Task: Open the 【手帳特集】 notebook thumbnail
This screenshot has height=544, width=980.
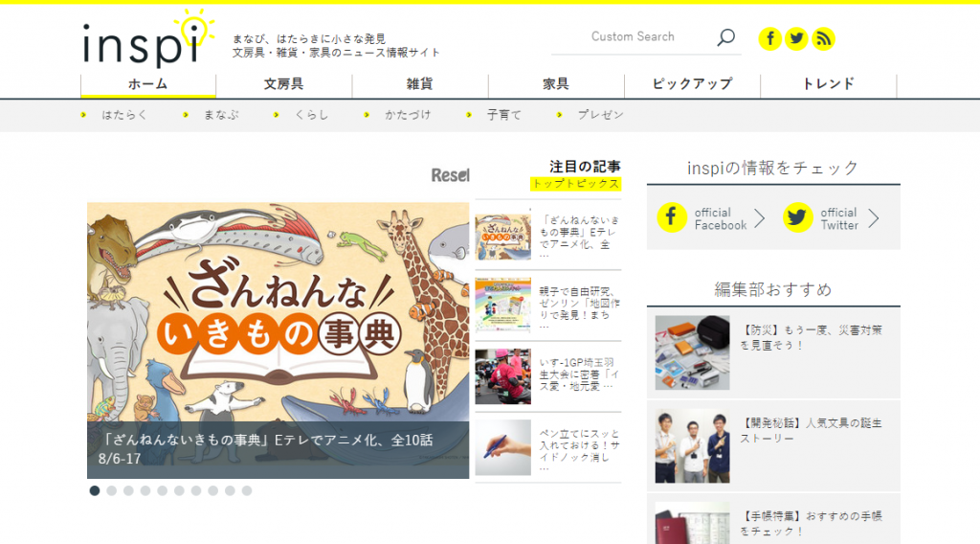Action: point(693,523)
